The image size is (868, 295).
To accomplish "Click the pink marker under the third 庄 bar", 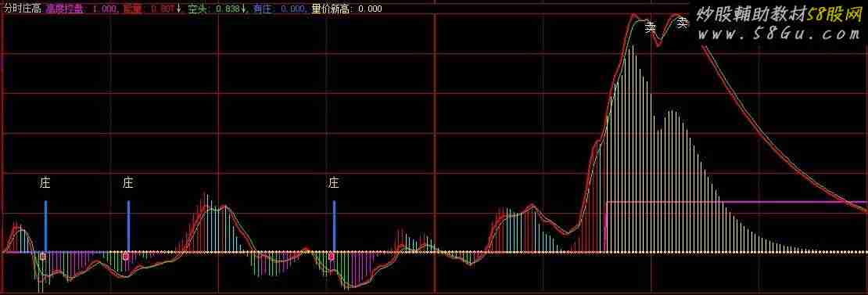I will (x=332, y=256).
